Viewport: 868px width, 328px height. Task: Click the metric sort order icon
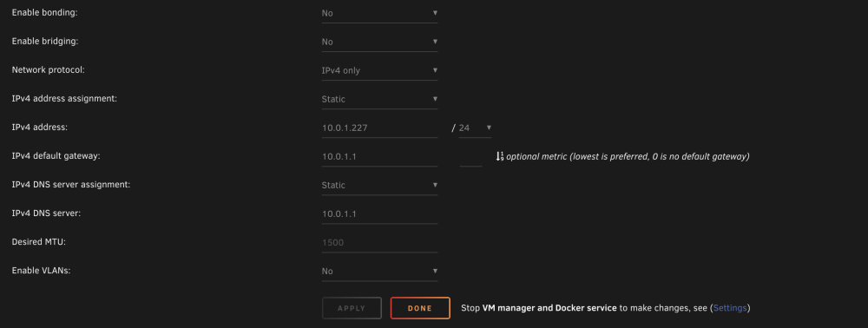500,156
